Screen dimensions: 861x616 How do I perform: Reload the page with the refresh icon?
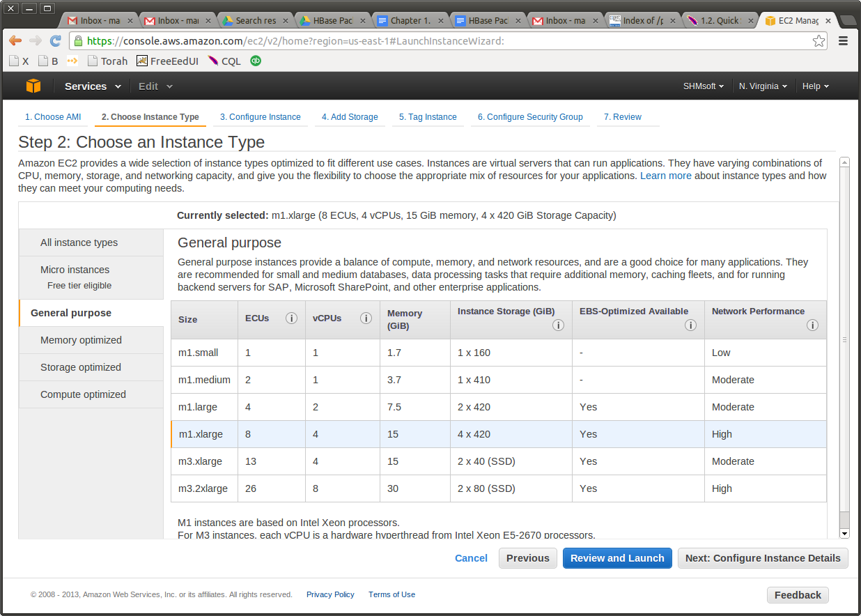tap(56, 41)
